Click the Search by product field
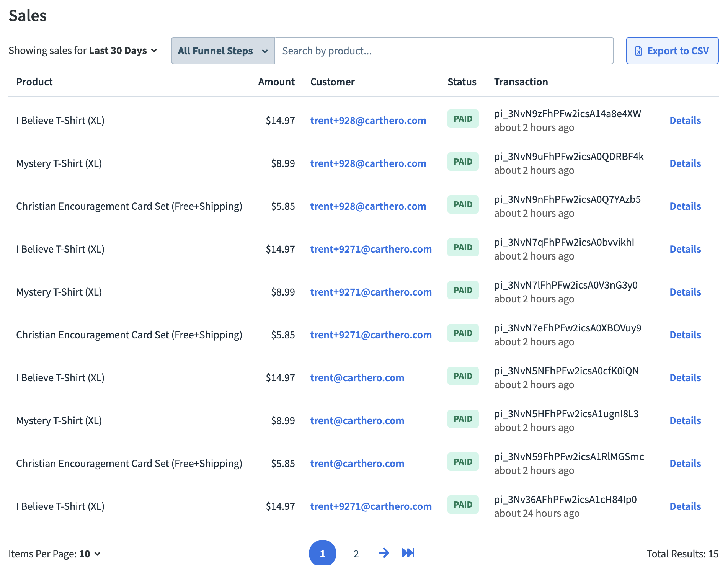 click(444, 51)
